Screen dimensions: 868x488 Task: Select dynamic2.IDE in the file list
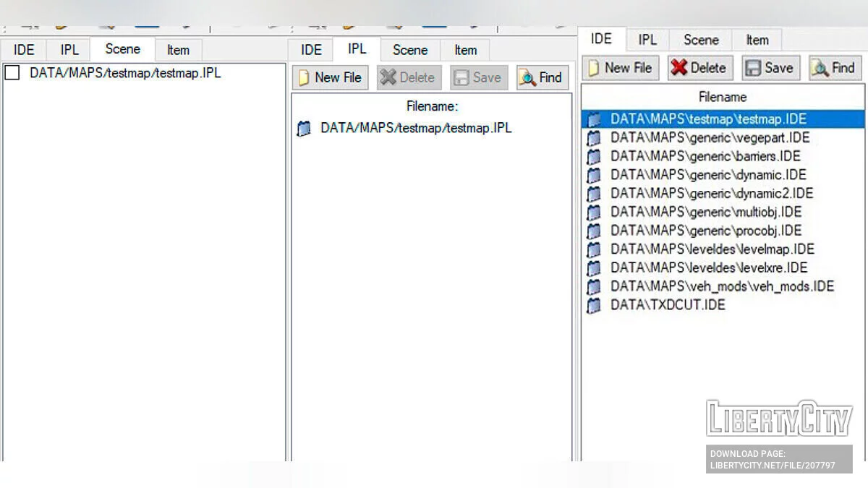[x=711, y=193]
